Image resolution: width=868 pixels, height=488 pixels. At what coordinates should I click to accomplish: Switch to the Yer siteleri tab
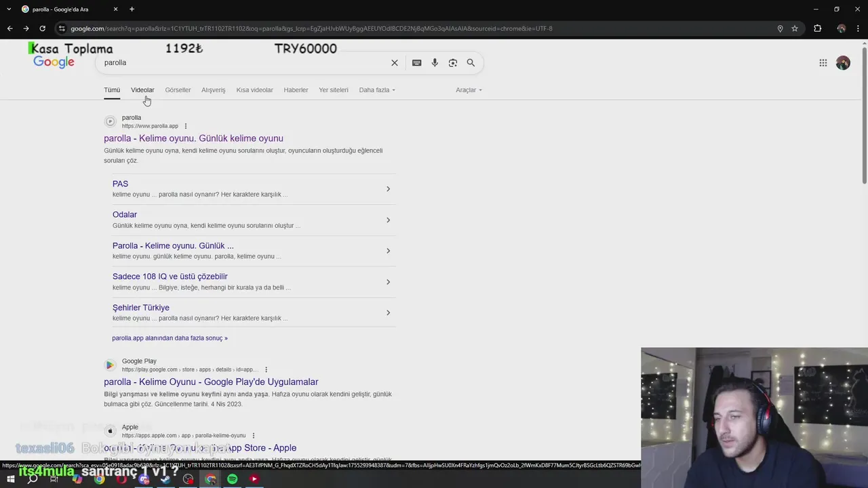coord(334,90)
